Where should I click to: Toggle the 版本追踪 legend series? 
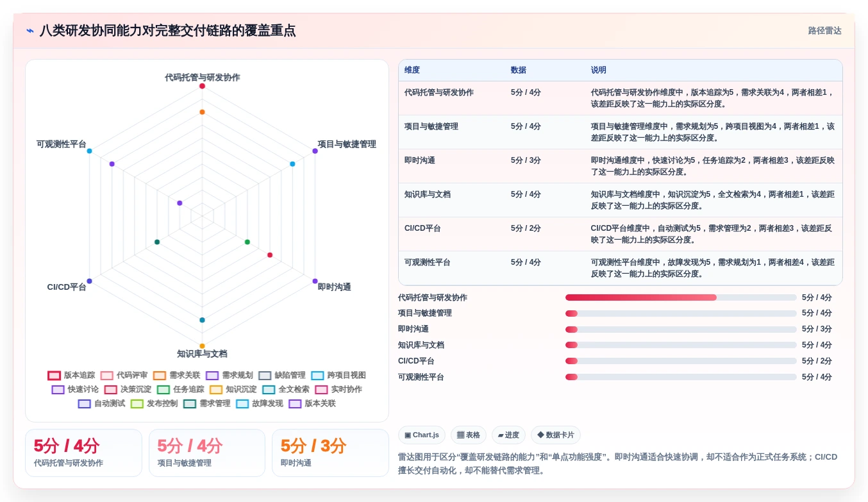click(71, 376)
